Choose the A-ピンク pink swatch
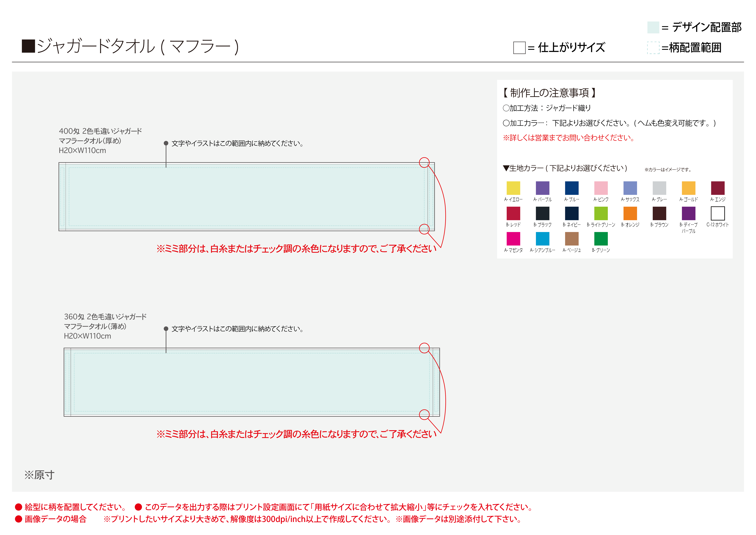 click(601, 188)
